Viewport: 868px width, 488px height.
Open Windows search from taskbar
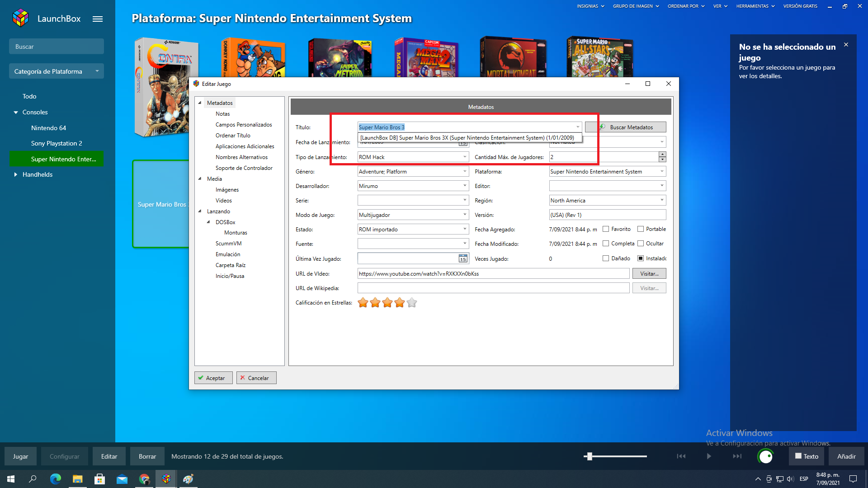33,479
